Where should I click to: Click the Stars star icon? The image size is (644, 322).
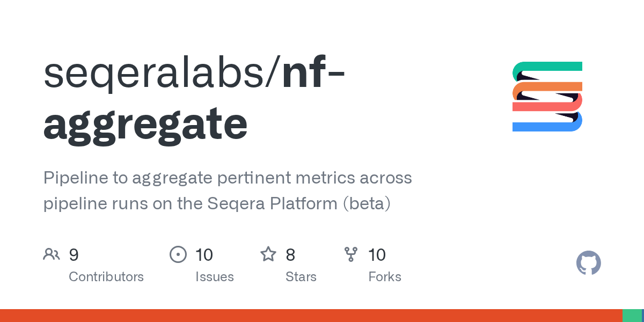point(268,254)
